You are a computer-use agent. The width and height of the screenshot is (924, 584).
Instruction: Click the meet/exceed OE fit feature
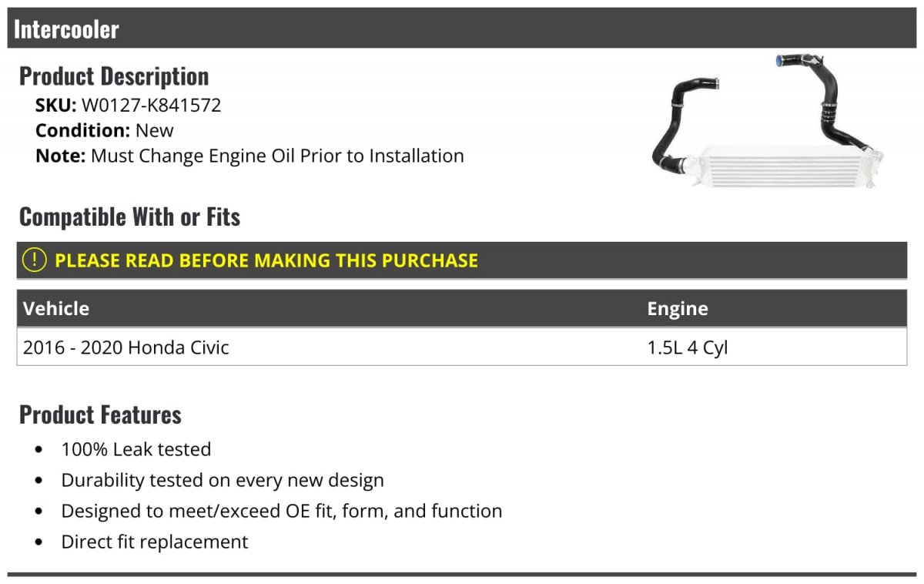282,511
